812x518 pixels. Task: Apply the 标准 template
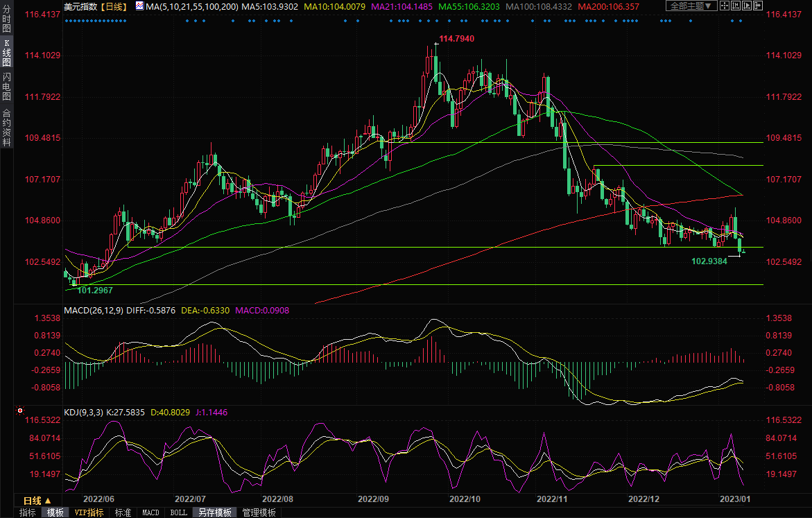(123, 513)
